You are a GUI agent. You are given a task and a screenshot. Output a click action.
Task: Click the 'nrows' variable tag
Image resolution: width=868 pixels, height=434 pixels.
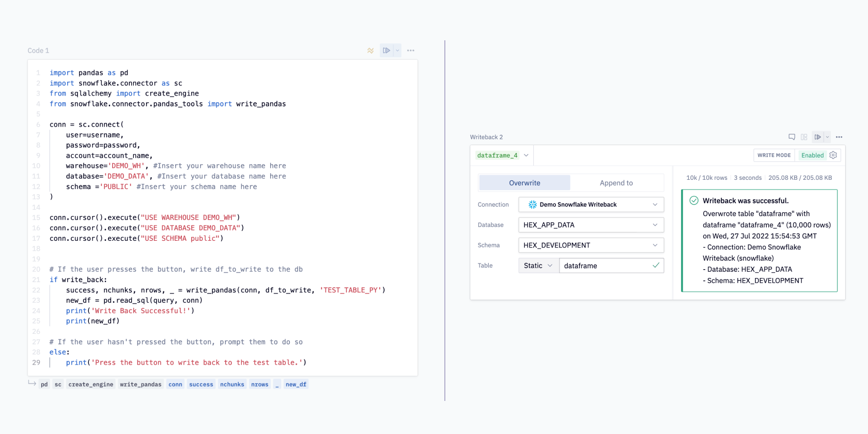pos(260,384)
